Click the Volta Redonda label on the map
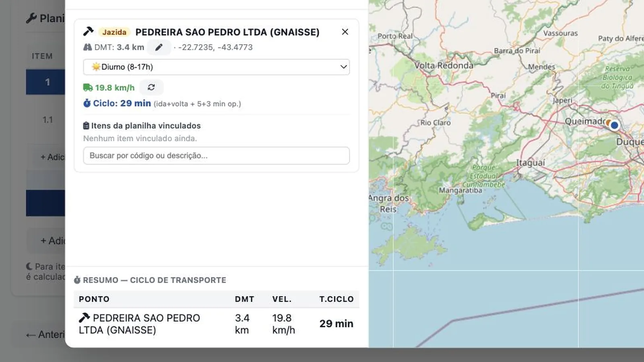 [x=444, y=66]
